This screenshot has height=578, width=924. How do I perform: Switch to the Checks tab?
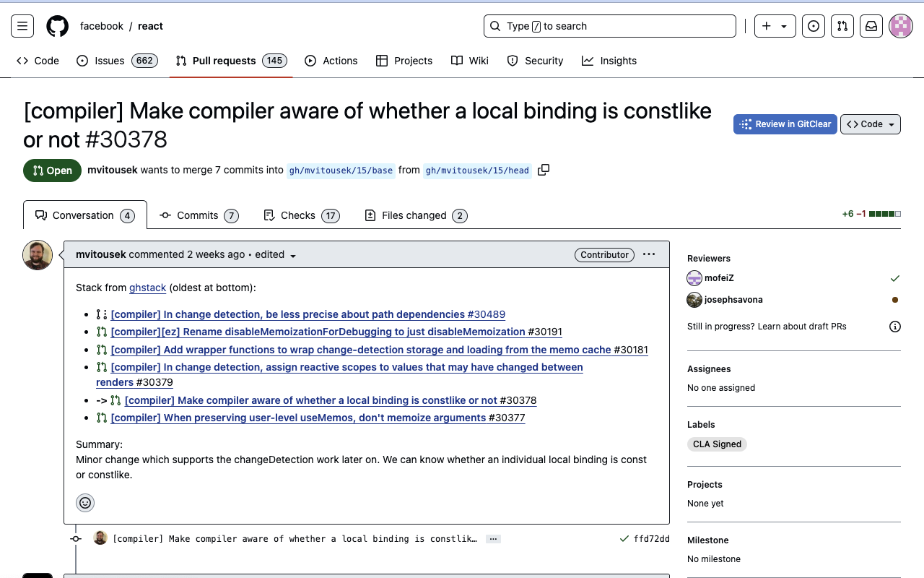click(x=302, y=215)
